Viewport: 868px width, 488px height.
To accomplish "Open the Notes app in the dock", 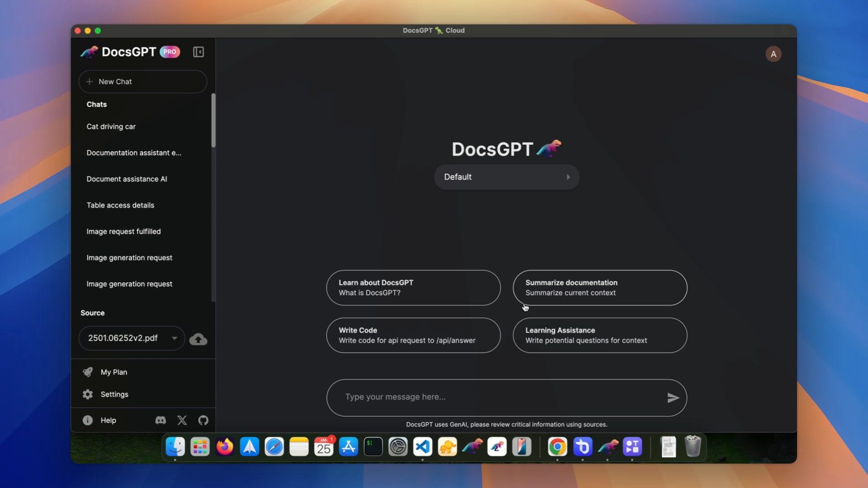I will click(x=299, y=447).
